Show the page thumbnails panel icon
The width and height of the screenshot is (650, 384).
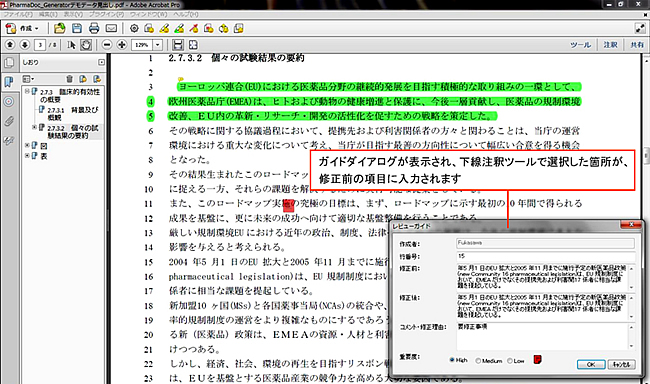[x=9, y=63]
